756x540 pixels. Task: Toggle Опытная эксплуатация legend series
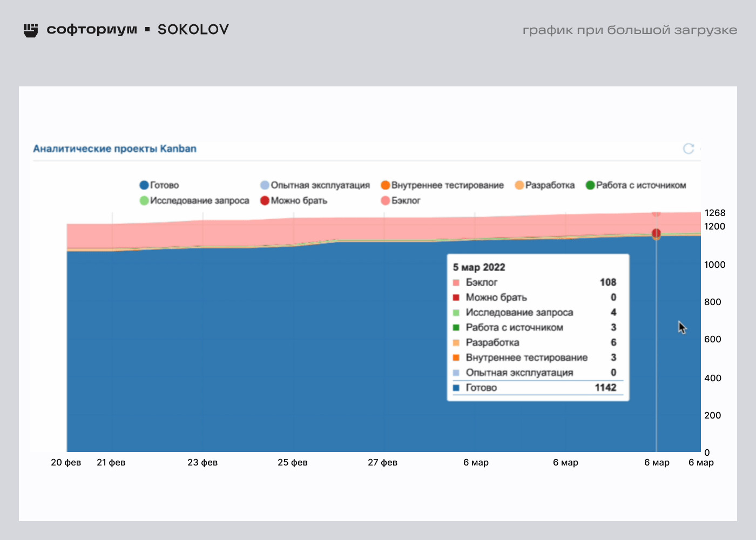tap(314, 185)
